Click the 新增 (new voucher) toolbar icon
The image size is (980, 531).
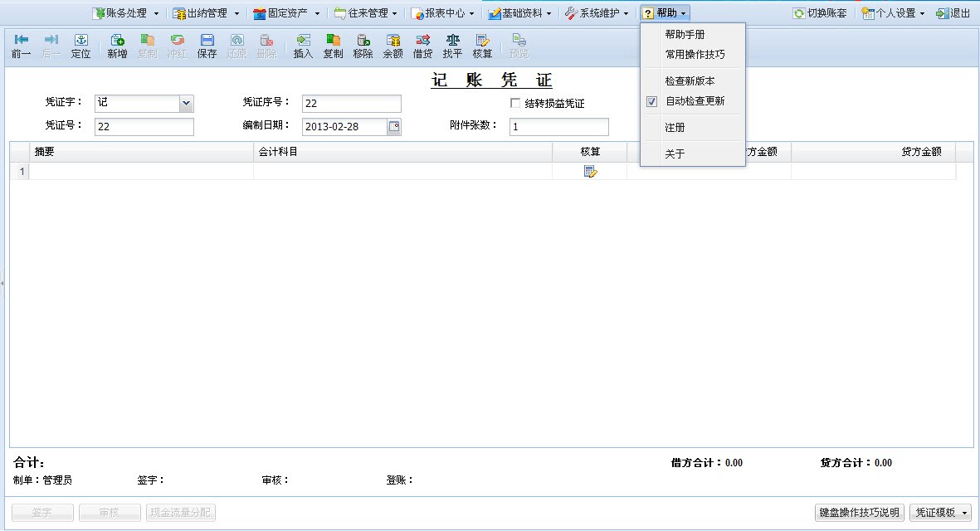tap(117, 40)
